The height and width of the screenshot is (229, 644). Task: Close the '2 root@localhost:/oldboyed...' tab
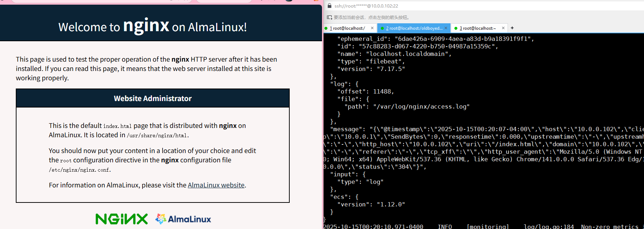(x=446, y=28)
